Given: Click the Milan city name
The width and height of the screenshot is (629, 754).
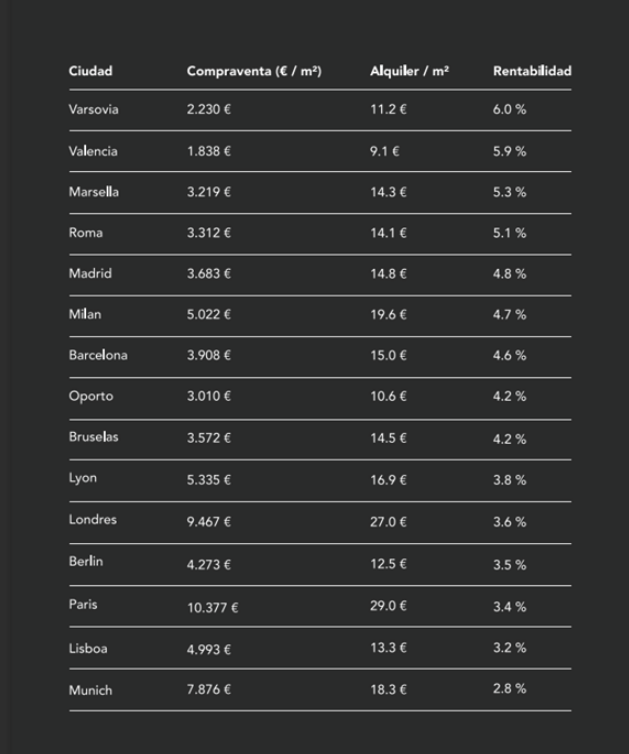Looking at the screenshot, I should click(x=85, y=314).
